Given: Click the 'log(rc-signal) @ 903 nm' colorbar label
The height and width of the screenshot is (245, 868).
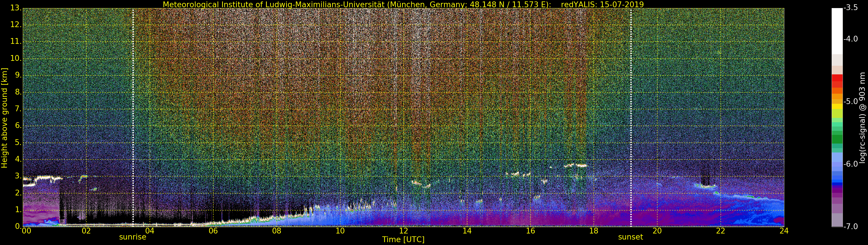Looking at the screenshot, I should pyautogui.click(x=862, y=118).
